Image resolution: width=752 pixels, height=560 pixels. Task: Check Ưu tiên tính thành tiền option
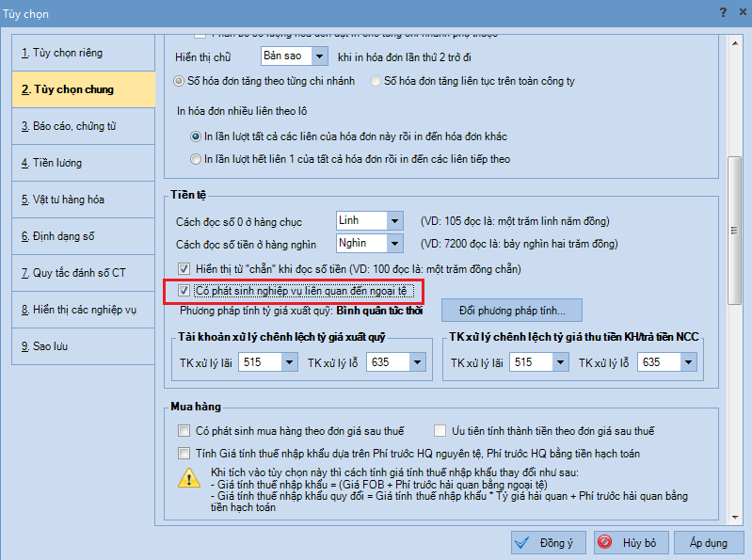pos(440,431)
